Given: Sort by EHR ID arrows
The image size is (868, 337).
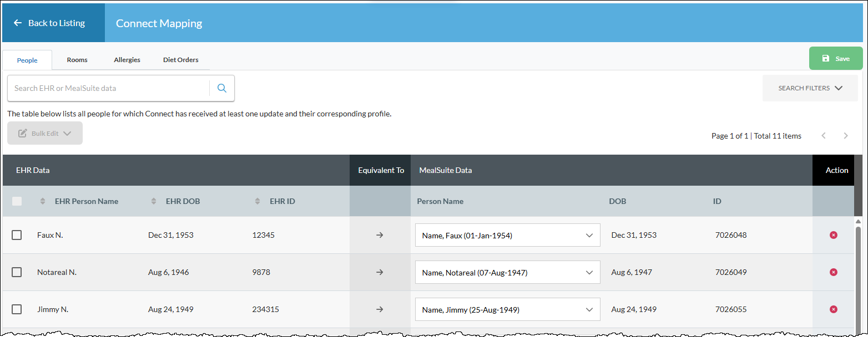Looking at the screenshot, I should [x=258, y=201].
